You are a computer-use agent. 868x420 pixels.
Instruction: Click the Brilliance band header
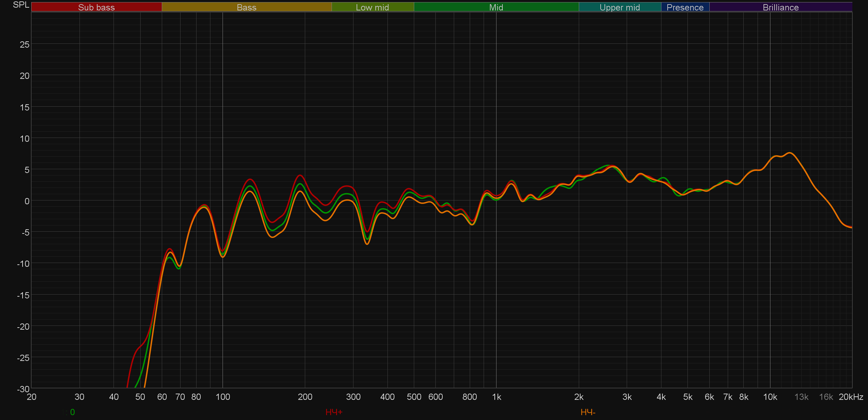781,7
